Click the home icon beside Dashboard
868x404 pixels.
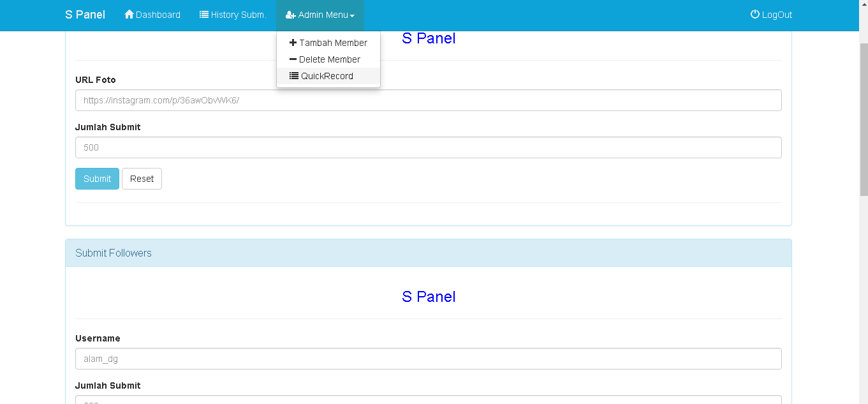(129, 14)
